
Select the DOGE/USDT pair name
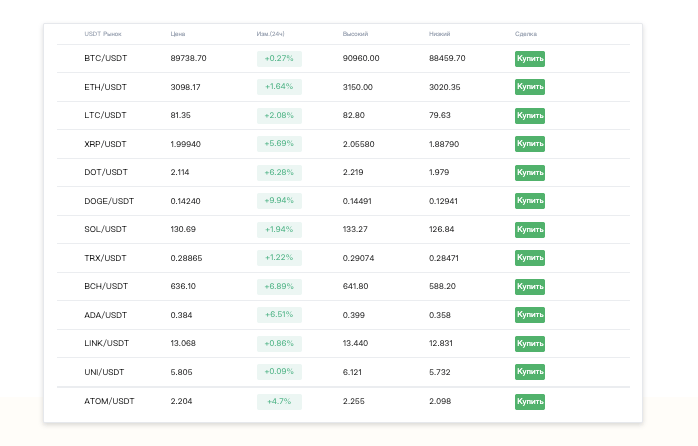click(x=109, y=201)
